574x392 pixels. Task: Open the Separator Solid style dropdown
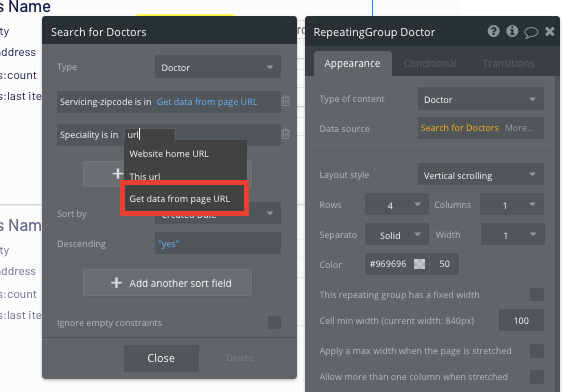[x=396, y=235]
